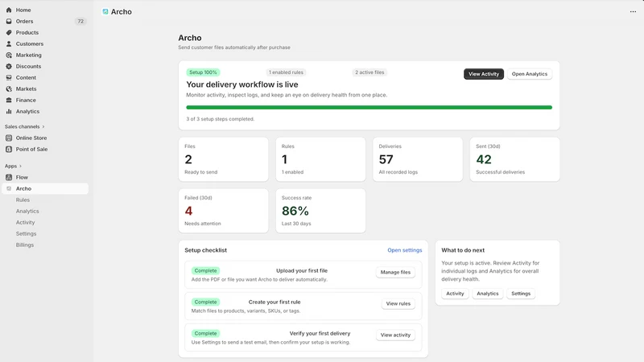Click the 2 active files badge
Image resolution: width=644 pixels, height=362 pixels.
click(369, 72)
